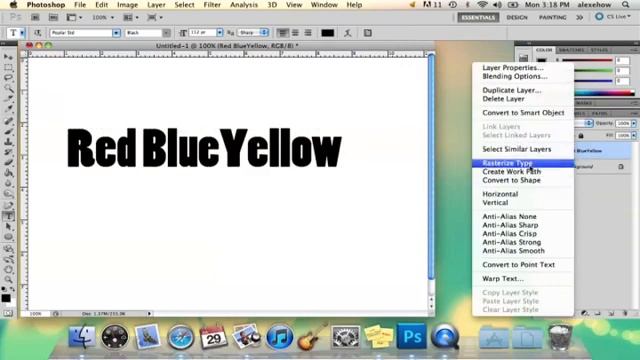The width and height of the screenshot is (640, 360).
Task: Select the Eraser tool
Action: tap(8, 163)
